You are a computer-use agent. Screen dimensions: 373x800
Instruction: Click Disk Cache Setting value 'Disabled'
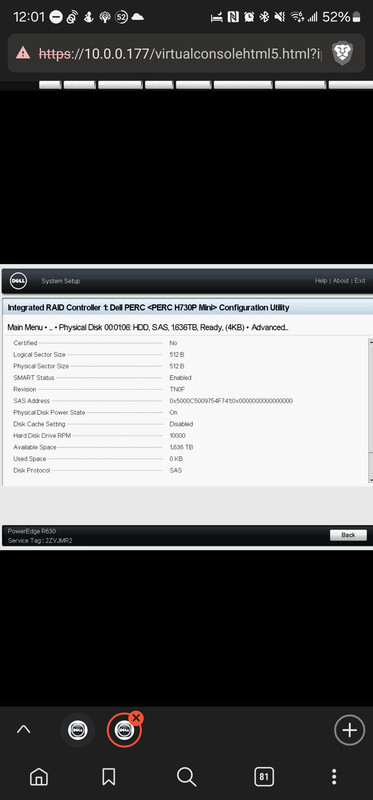pyautogui.click(x=181, y=424)
